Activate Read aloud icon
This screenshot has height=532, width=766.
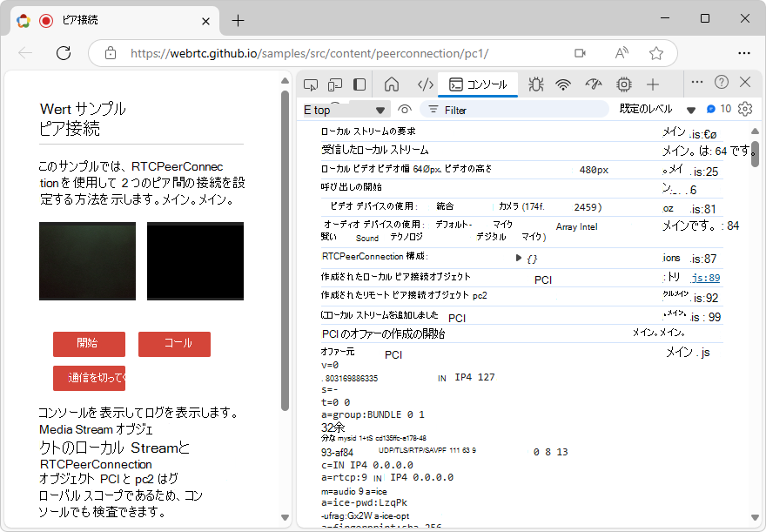tap(621, 53)
